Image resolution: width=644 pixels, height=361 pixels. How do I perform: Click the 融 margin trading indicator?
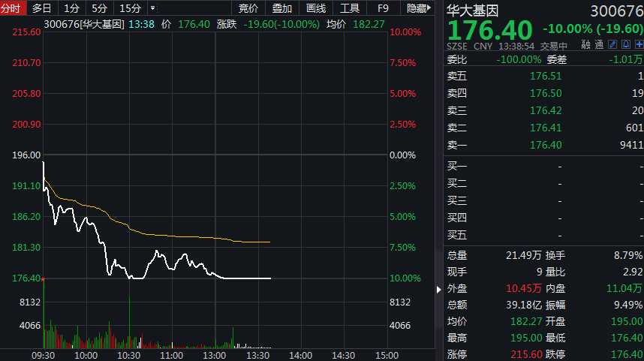point(585,45)
